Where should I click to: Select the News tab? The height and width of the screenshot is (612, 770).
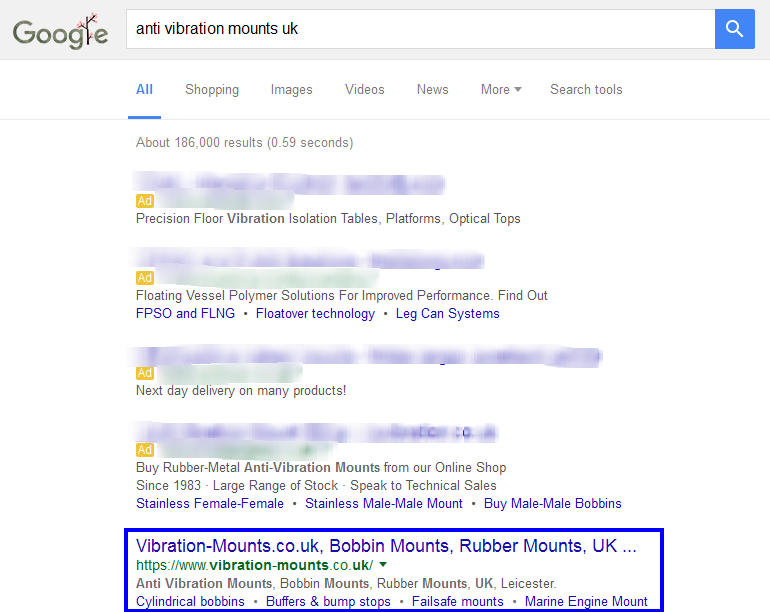433,89
